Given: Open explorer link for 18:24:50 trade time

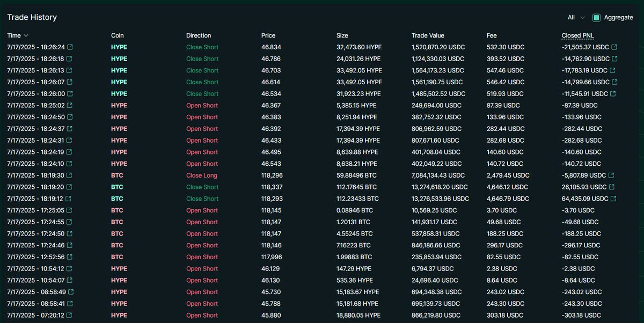Looking at the screenshot, I should 69,117.
